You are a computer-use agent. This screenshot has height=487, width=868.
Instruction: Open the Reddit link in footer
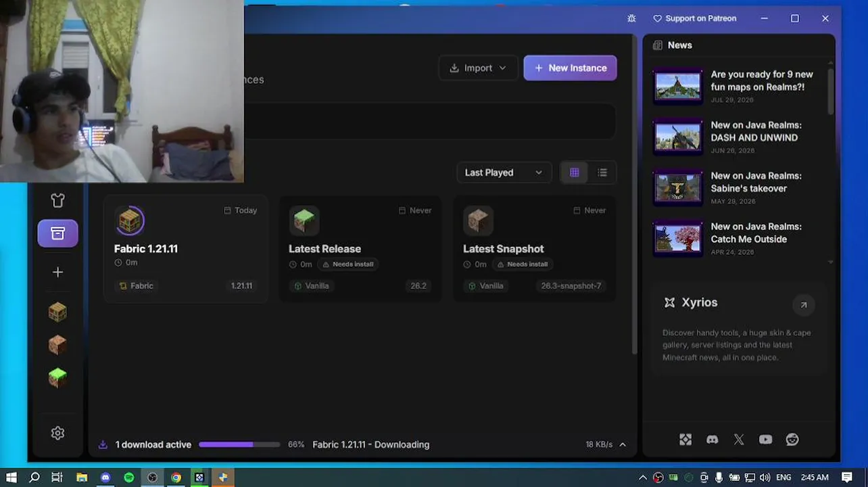click(x=792, y=440)
